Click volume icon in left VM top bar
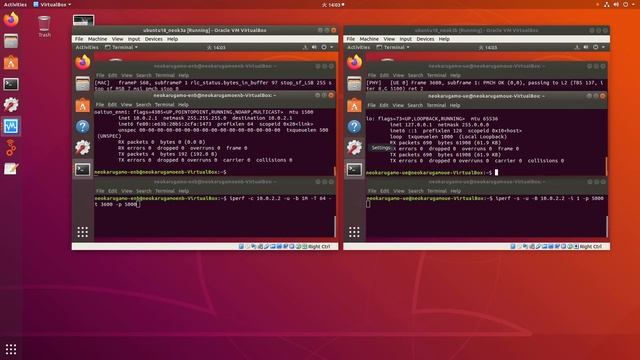 click(x=314, y=47)
